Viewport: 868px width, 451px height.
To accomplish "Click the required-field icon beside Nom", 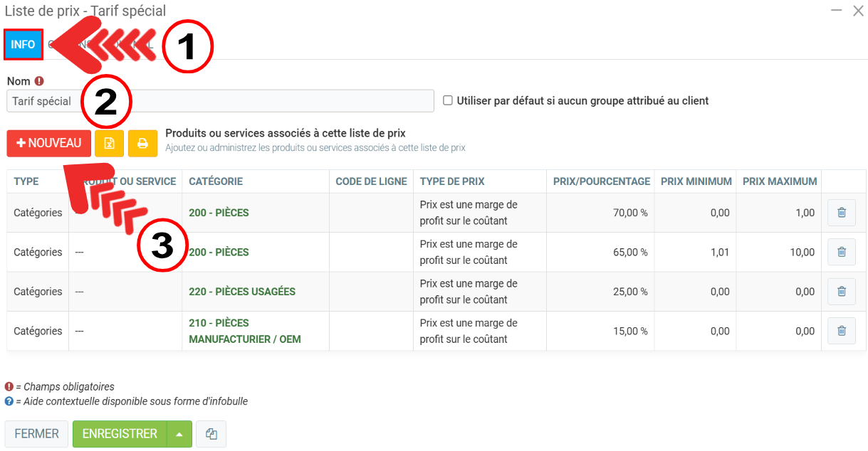I will point(39,81).
